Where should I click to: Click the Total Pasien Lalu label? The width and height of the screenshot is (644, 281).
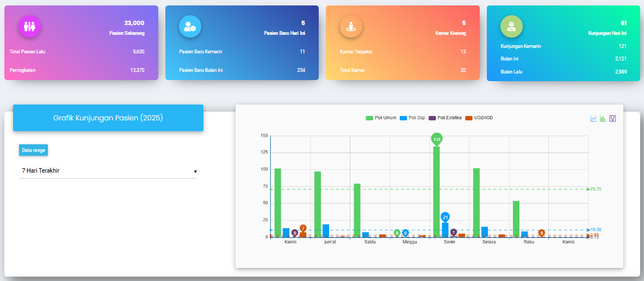pos(27,51)
